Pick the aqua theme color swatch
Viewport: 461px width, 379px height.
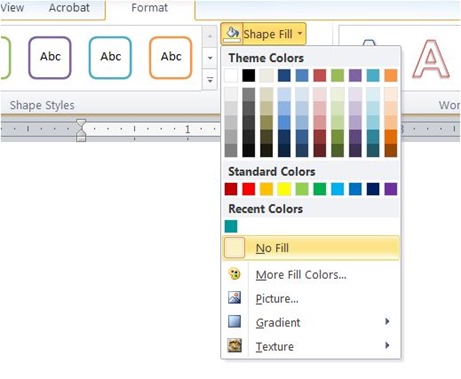pyautogui.click(x=373, y=76)
